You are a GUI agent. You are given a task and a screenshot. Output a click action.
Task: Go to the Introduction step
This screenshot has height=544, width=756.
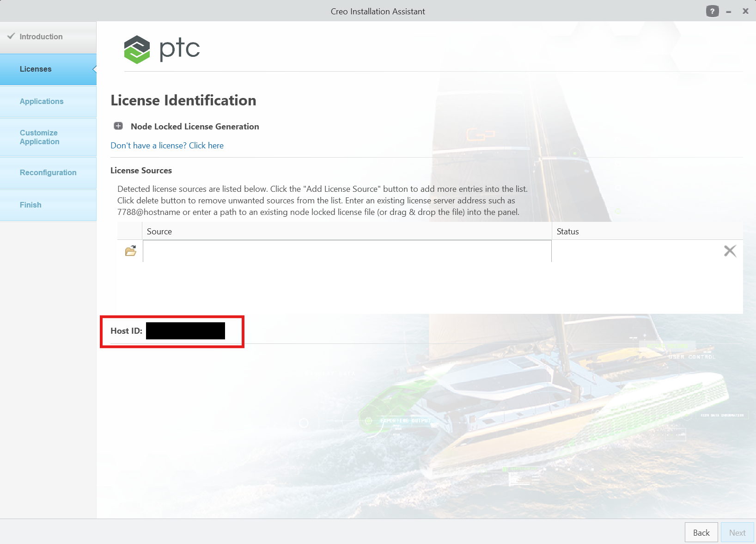click(48, 37)
